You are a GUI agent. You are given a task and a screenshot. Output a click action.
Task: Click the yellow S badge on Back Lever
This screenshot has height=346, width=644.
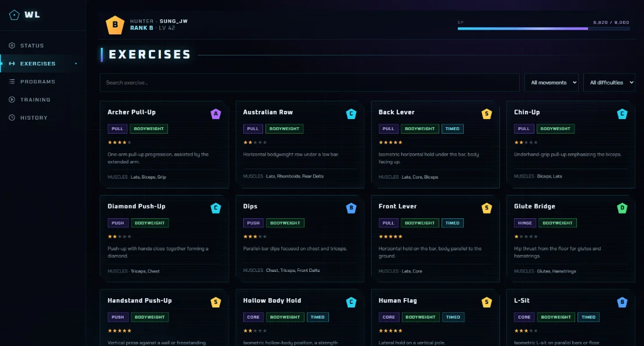pos(487,114)
